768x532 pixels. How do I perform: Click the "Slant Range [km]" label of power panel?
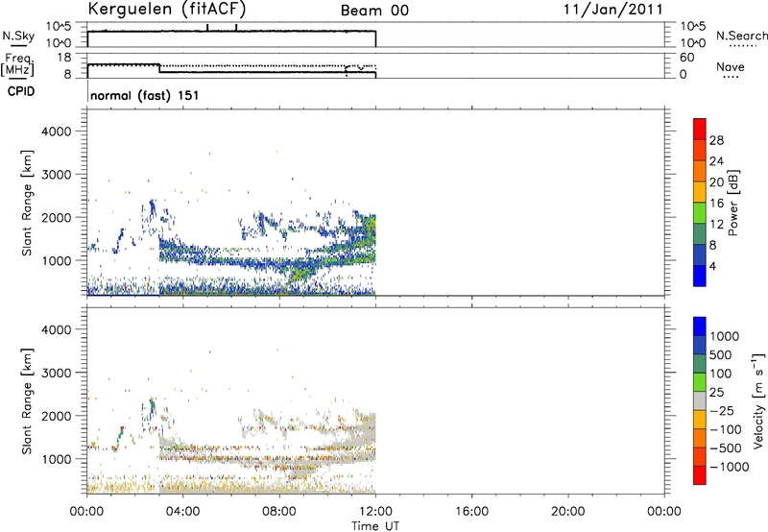click(27, 203)
